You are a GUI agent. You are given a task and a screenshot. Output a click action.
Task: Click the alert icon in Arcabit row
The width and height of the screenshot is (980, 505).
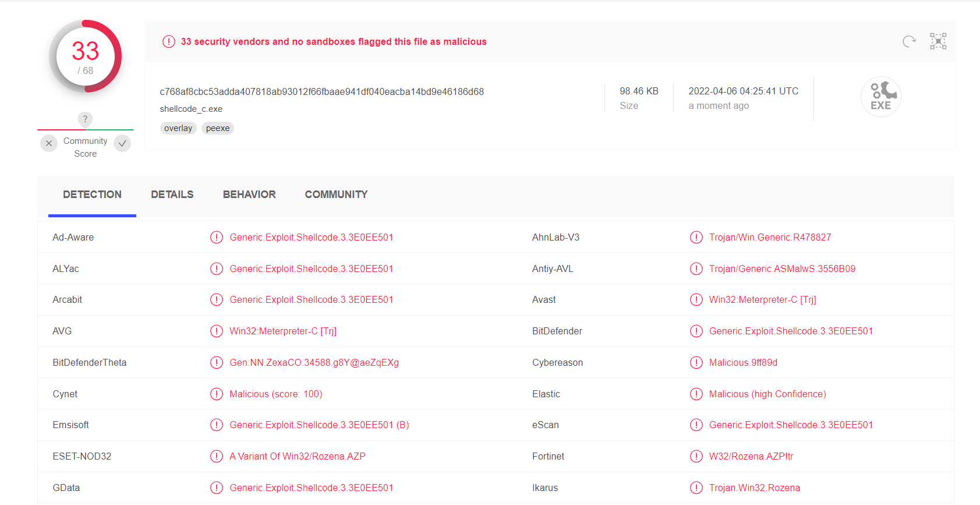pos(217,299)
